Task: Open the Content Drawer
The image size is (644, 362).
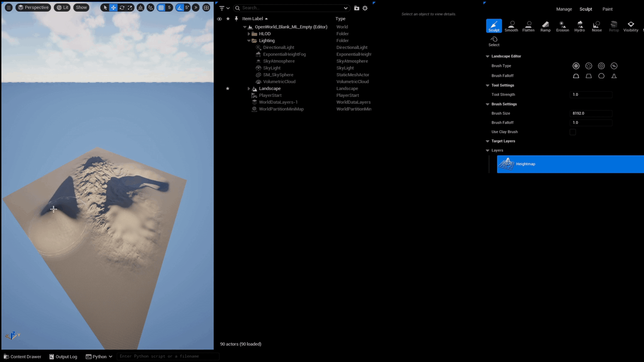Action: [23, 356]
